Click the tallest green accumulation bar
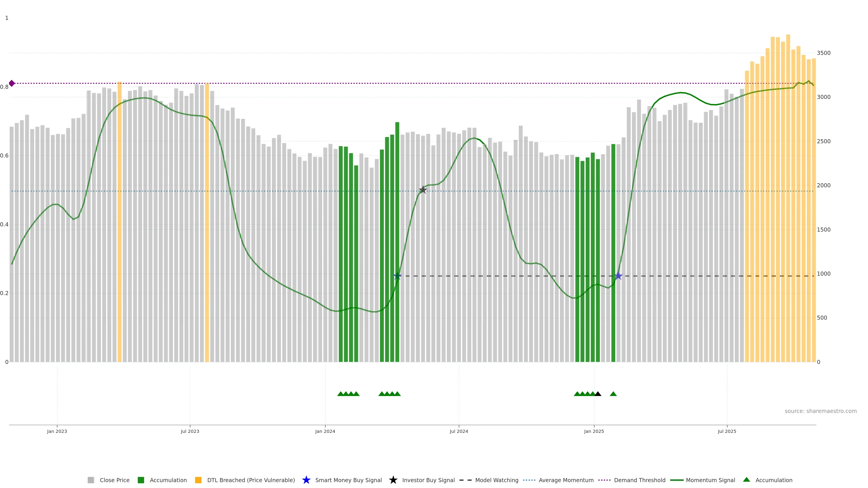 pyautogui.click(x=397, y=236)
